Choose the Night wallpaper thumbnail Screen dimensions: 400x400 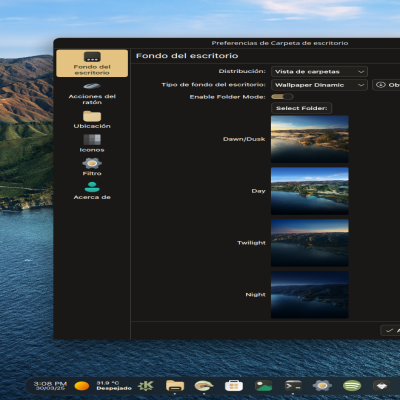coord(310,295)
